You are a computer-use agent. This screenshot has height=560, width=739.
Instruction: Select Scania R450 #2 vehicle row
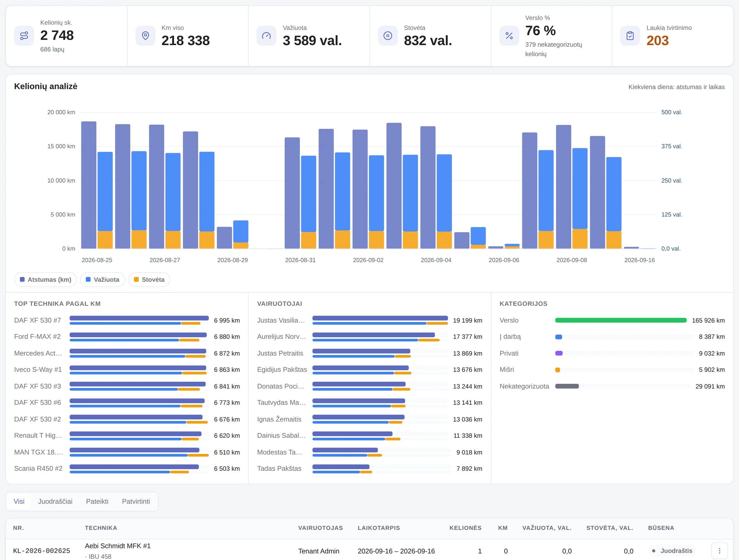tap(127, 469)
